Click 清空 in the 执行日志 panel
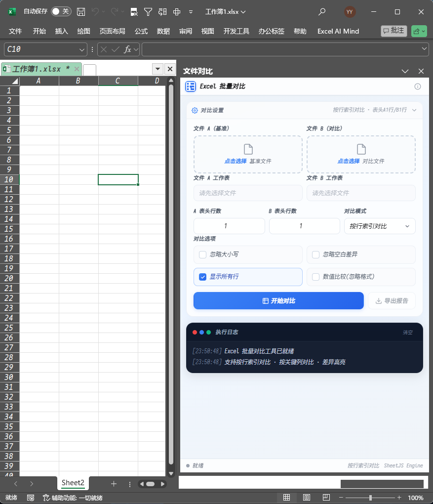The height and width of the screenshot is (504, 433). pos(408,333)
